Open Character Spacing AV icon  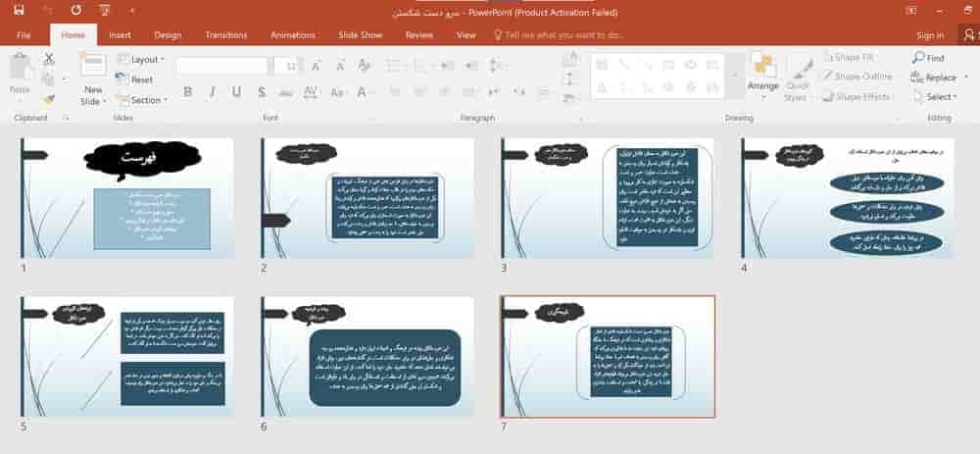point(311,92)
